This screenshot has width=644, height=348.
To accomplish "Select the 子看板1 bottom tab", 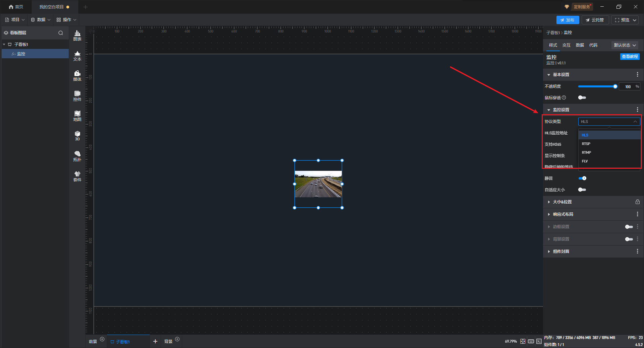I will (128, 342).
